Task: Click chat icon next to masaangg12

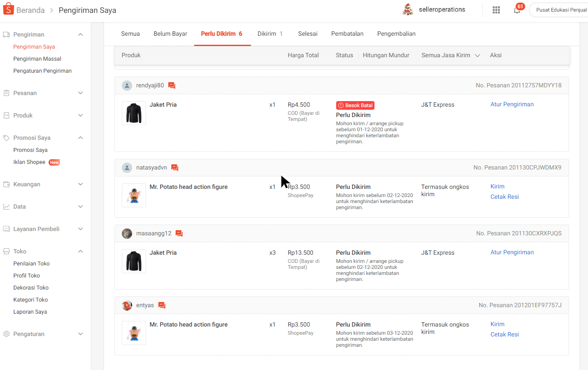Action: tap(179, 234)
